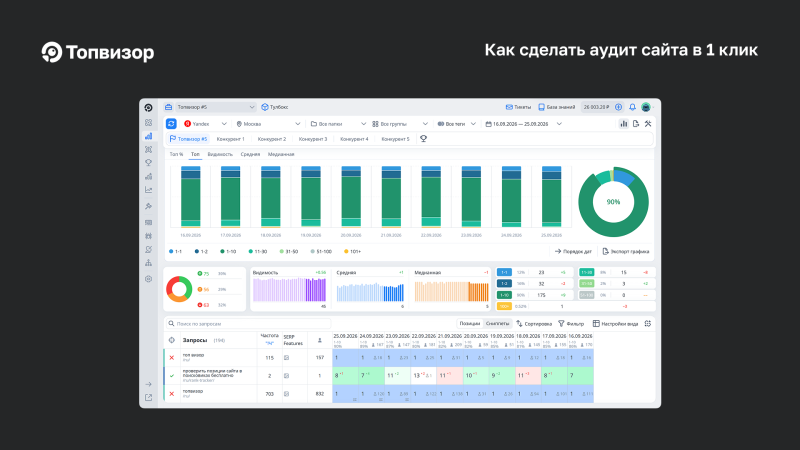Screen dimensions: 800x450
Task: Open the База знаний knowledge base
Action: coord(557,107)
